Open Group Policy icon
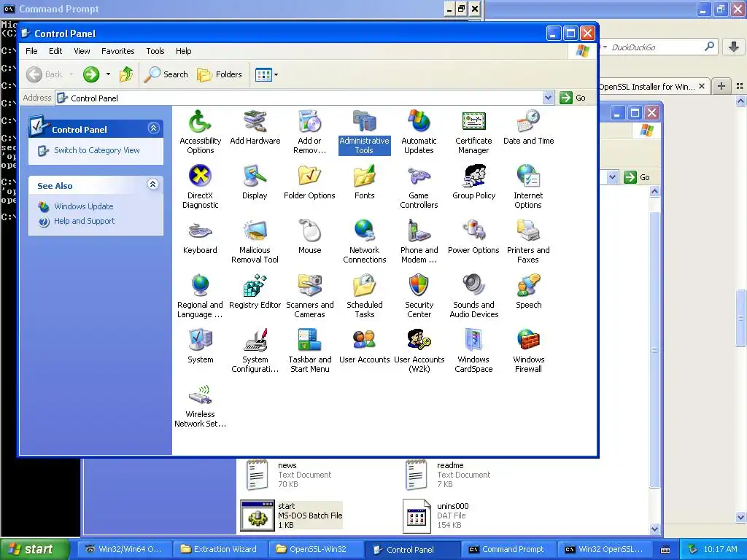Viewport: 747px width, 560px height. tap(473, 182)
